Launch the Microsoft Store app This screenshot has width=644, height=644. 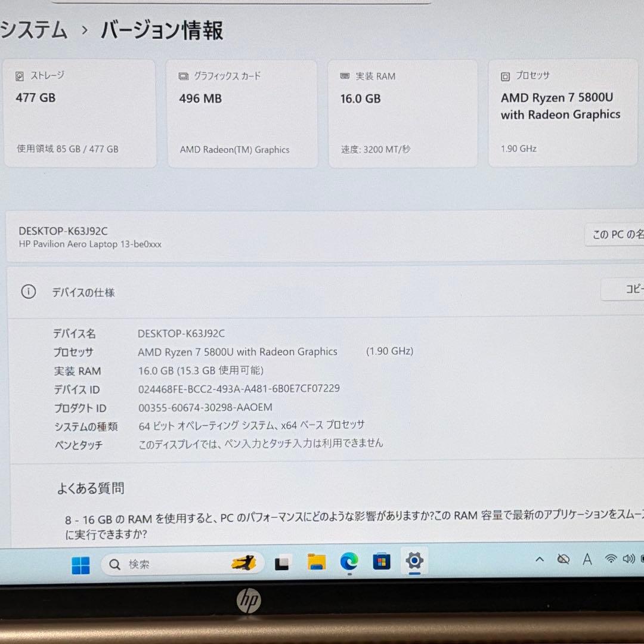tap(382, 561)
